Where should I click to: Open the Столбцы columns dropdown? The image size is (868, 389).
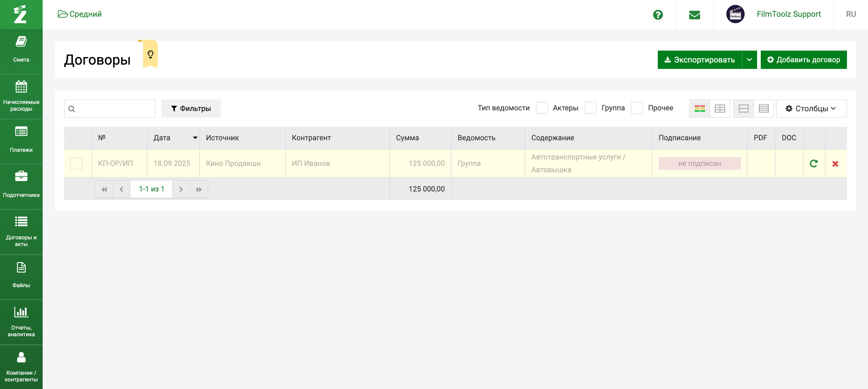click(811, 109)
